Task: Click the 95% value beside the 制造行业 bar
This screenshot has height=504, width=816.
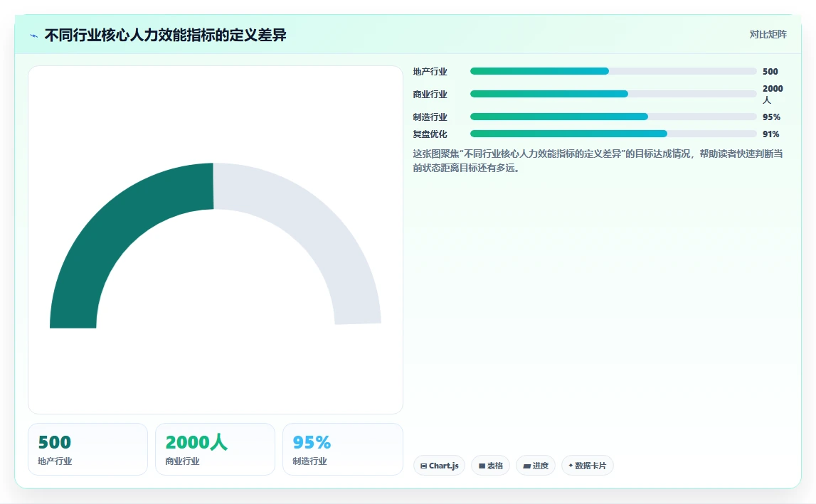Action: 771,117
